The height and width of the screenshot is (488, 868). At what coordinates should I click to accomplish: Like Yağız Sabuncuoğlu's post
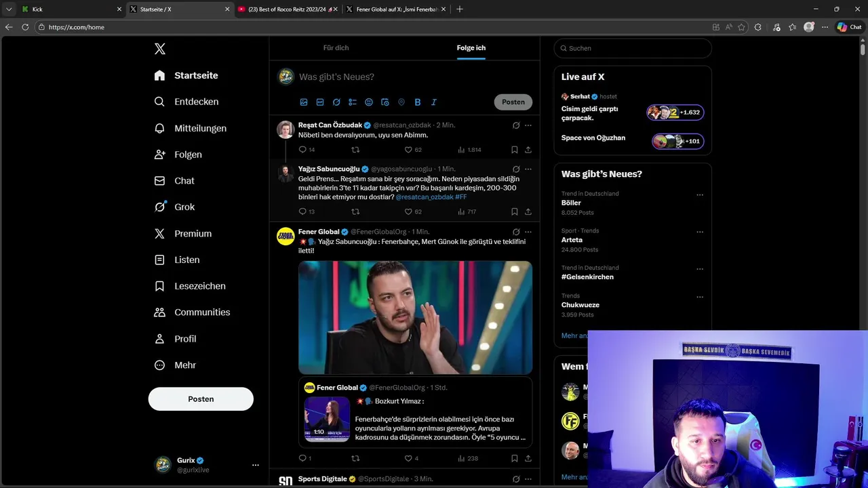(x=408, y=211)
